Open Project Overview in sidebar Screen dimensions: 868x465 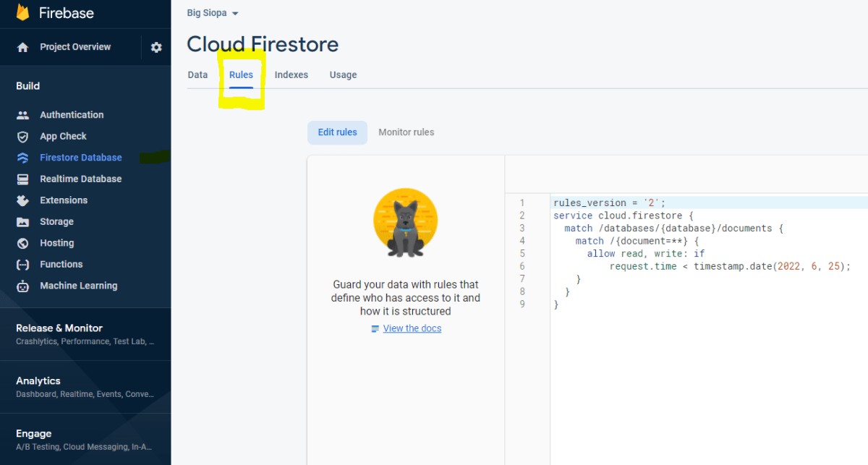coord(75,47)
